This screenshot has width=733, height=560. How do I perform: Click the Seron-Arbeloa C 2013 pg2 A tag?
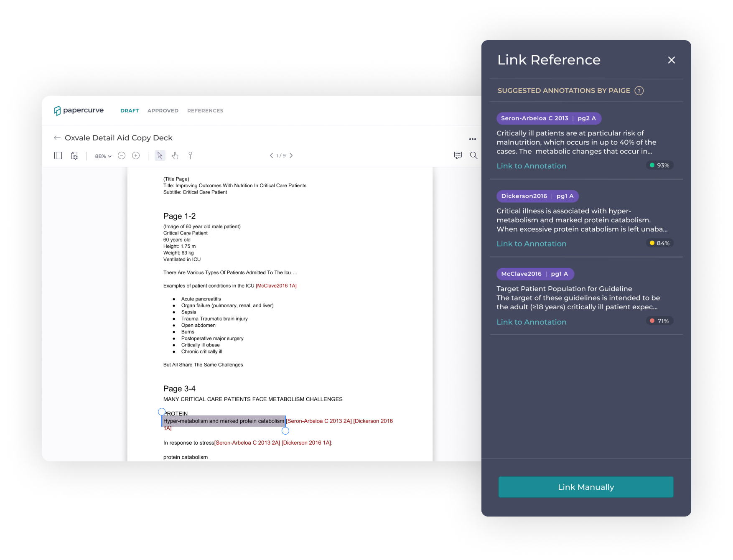tap(549, 118)
